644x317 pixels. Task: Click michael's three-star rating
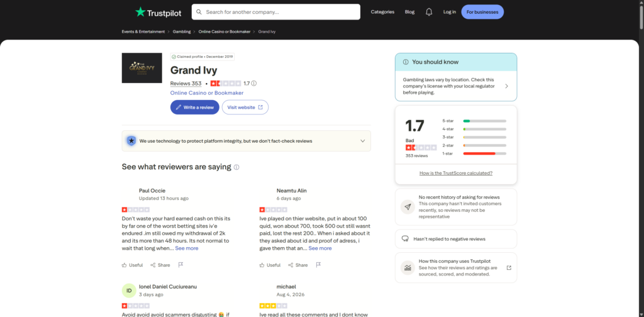[x=273, y=306]
